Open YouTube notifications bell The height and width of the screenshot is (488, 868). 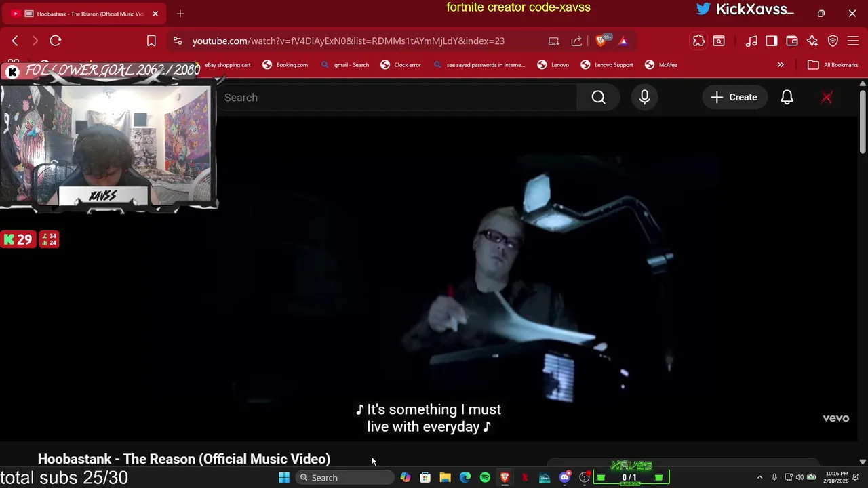[787, 98]
